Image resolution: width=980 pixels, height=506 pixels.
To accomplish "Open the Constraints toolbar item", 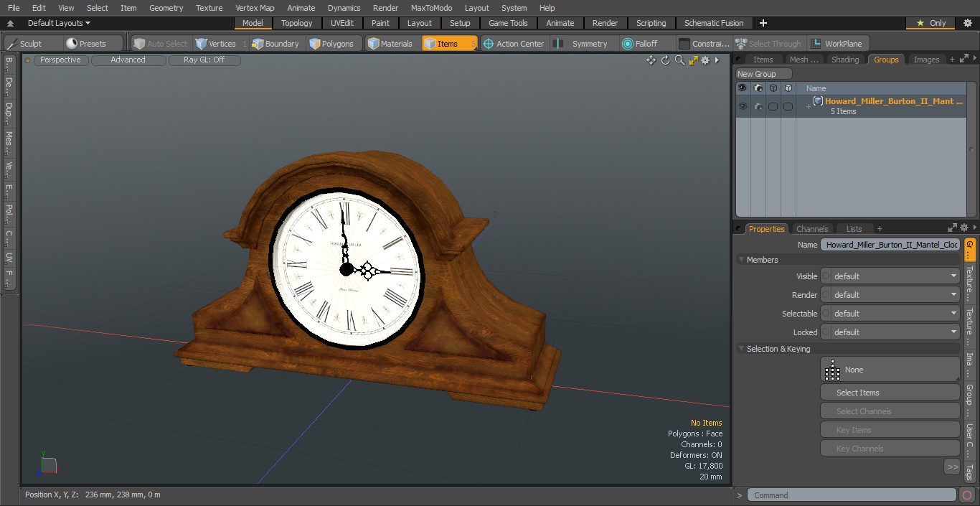I will (x=705, y=44).
